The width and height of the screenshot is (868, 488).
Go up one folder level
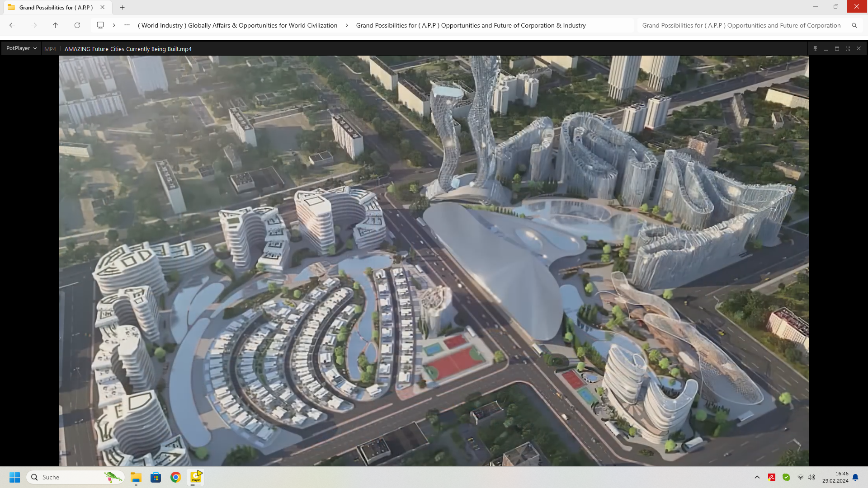tap(56, 25)
